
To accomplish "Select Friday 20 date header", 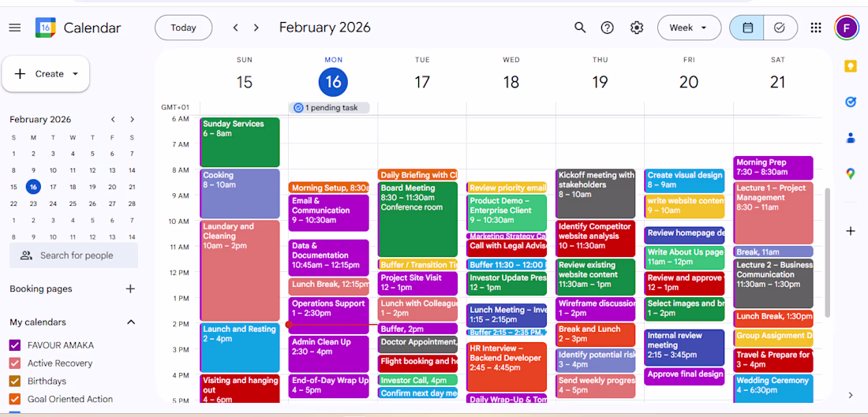I will coord(689,82).
